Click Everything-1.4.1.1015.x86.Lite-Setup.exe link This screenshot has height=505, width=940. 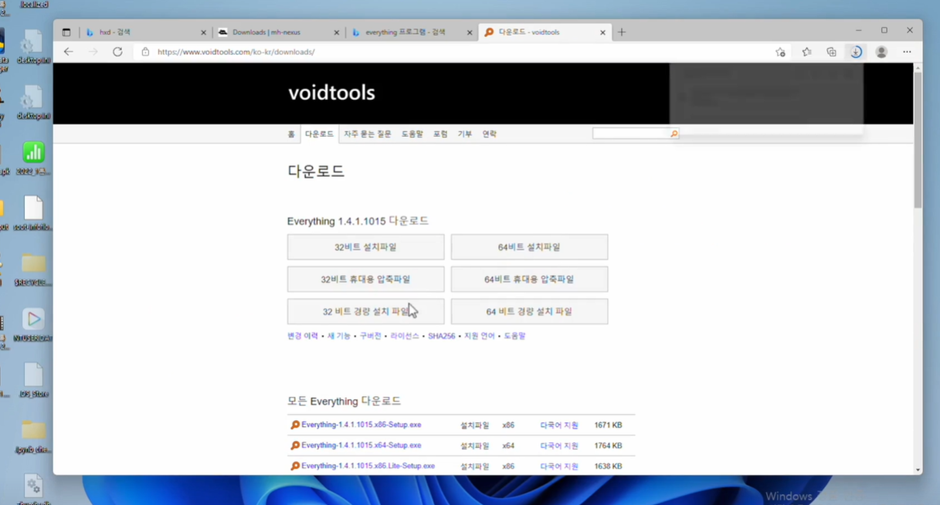pos(368,466)
